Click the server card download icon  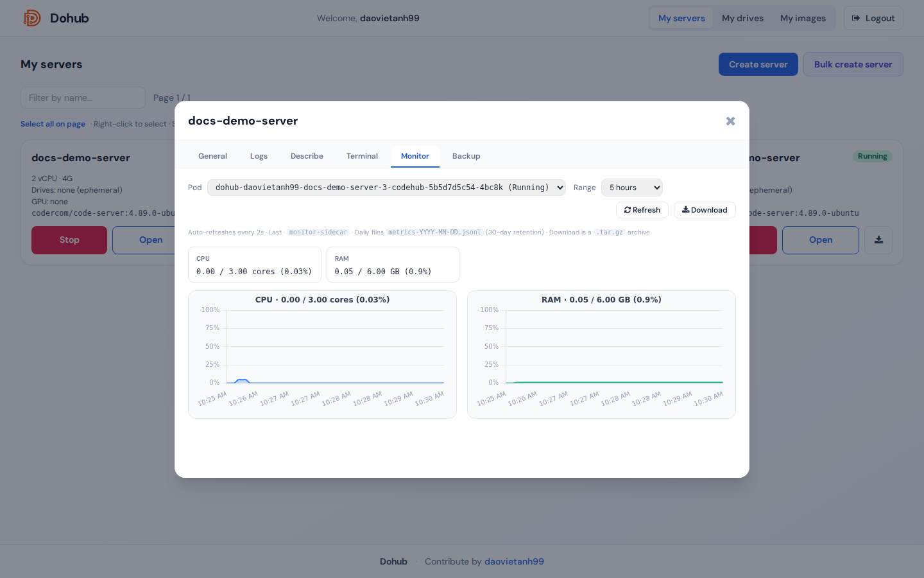point(878,240)
